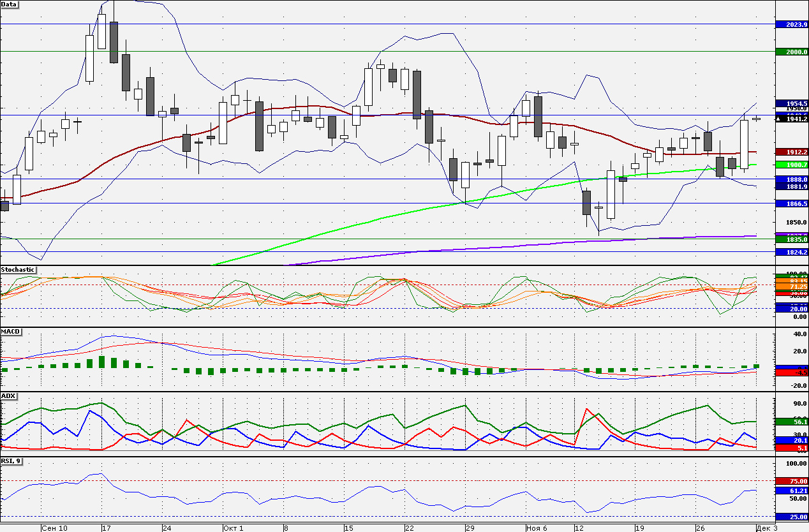The height and width of the screenshot is (532, 809).
Task: Click the Stochastic 20.00 level label
Action: point(792,309)
